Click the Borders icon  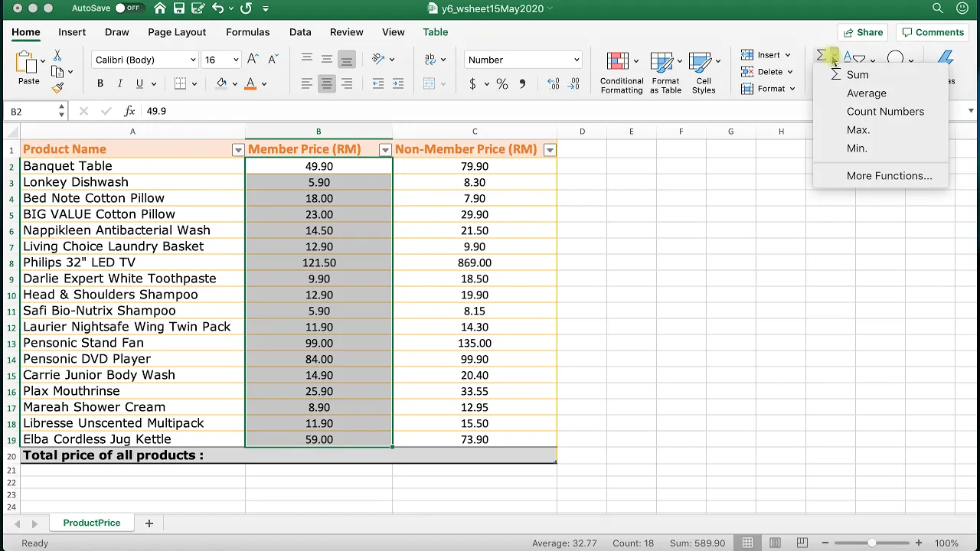pyautogui.click(x=181, y=83)
